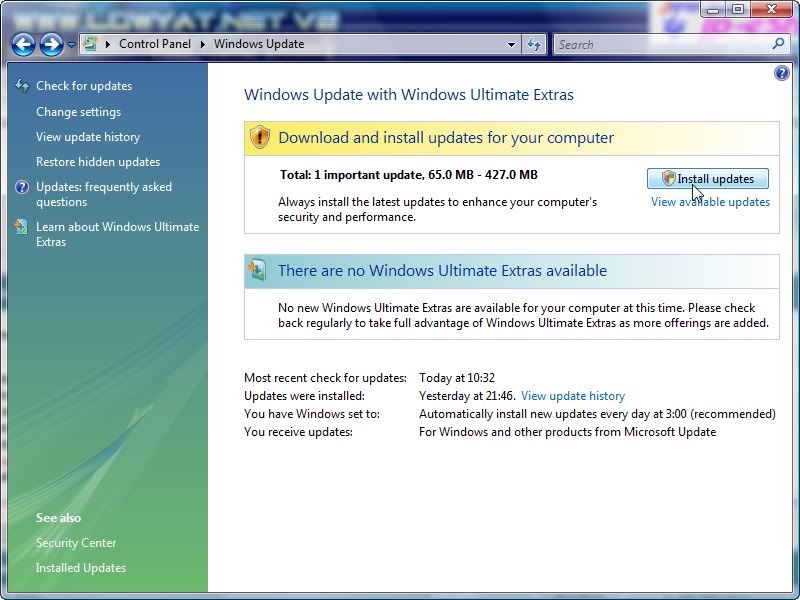Image resolution: width=800 pixels, height=600 pixels.
Task: Open Security Center under See also
Action: point(76,543)
